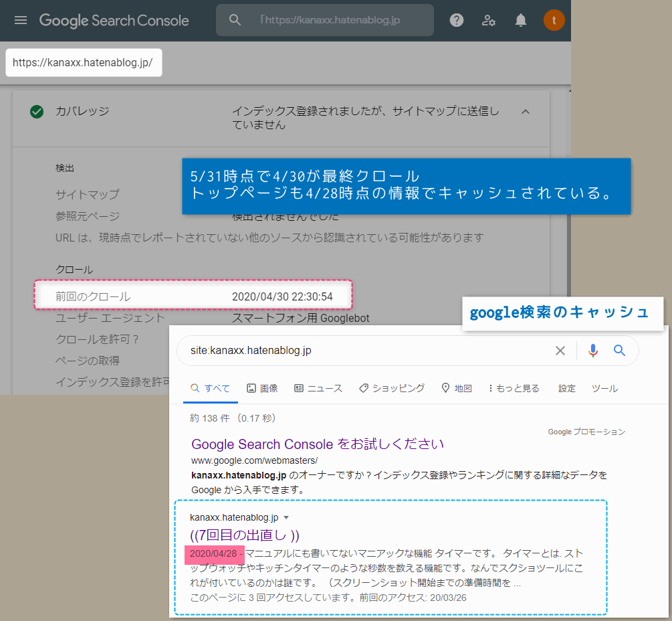Screen dimensions: 672x621
Task: Click the ページの取得 label
Action: coord(88,361)
